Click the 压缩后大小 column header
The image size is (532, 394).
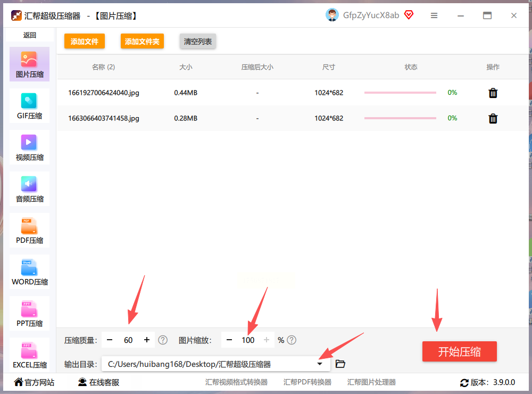257,67
